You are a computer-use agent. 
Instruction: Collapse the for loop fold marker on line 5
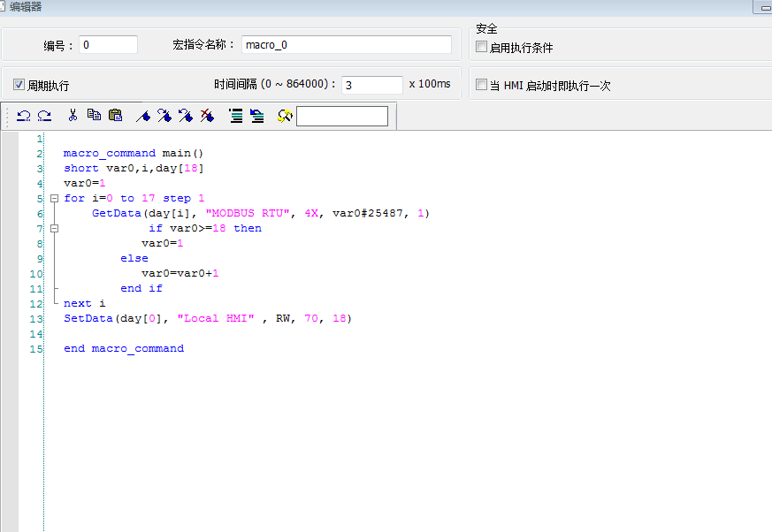tap(54, 198)
